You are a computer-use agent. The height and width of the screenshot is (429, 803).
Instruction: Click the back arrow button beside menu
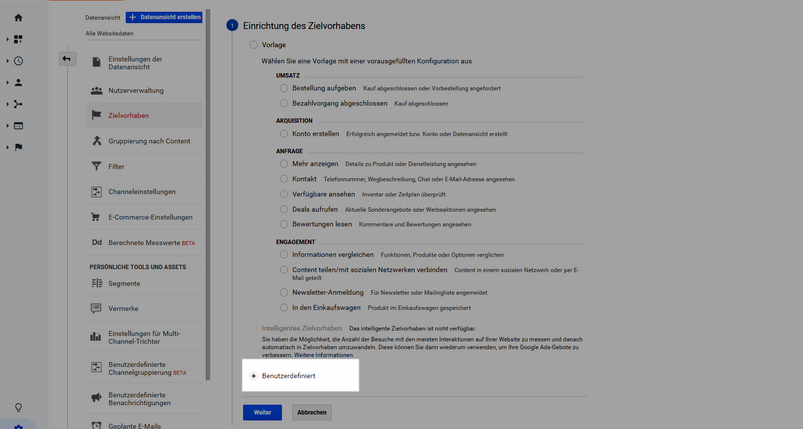point(67,59)
